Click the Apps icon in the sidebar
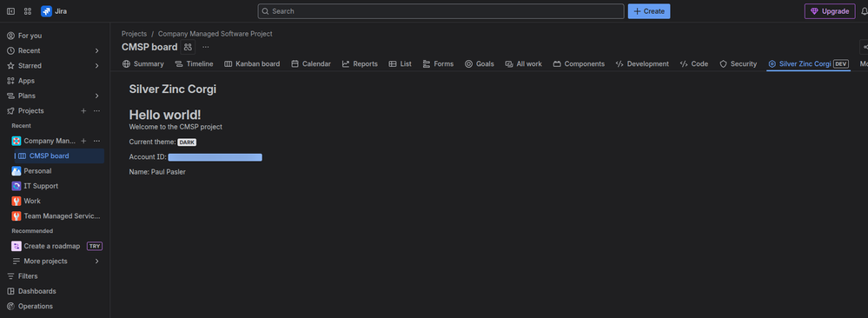Viewport: 868px width, 318px height. tap(10, 81)
